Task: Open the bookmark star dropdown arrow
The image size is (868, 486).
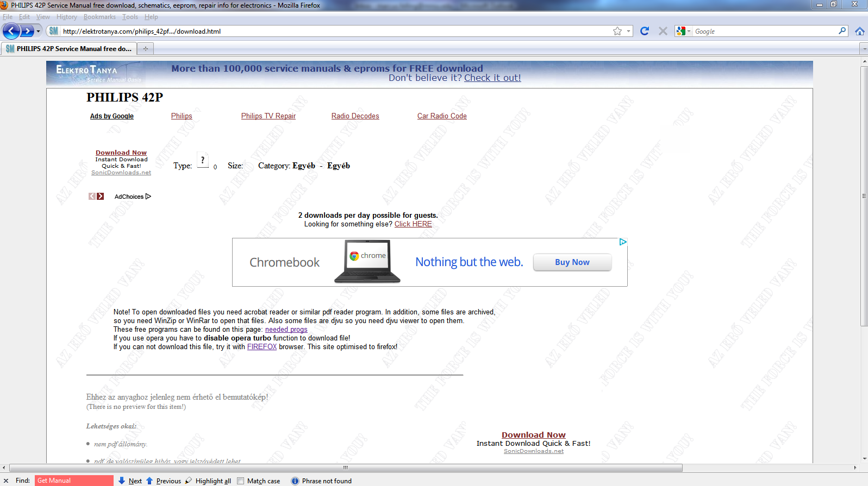Action: coord(629,31)
